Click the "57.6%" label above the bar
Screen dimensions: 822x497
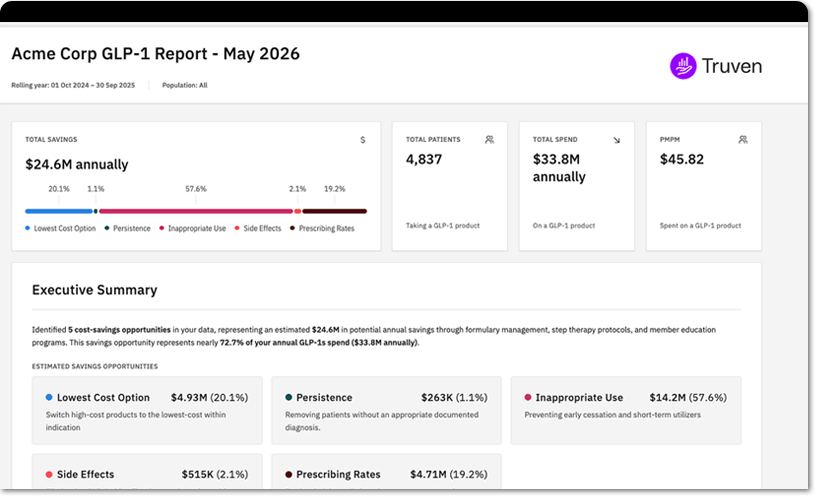196,189
